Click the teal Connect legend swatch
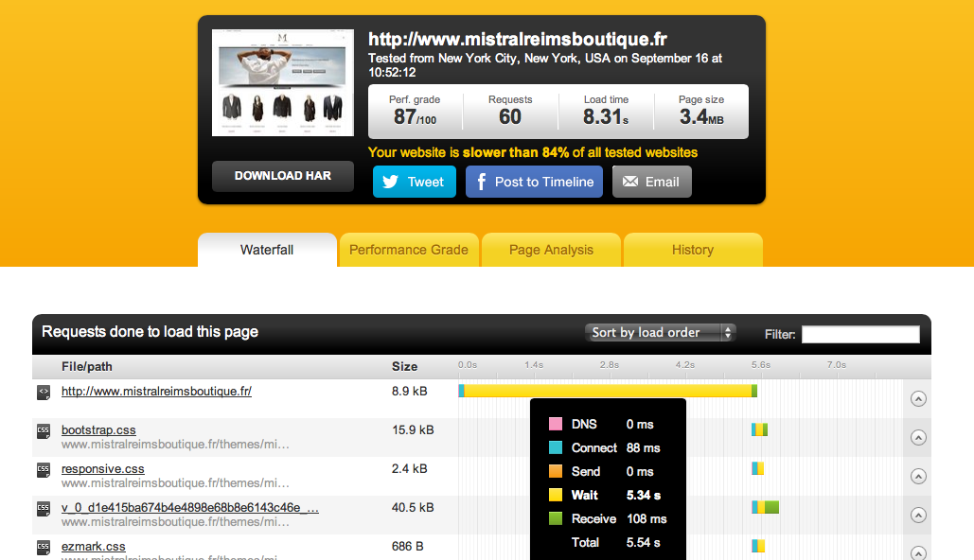The height and width of the screenshot is (560, 974). (x=556, y=447)
